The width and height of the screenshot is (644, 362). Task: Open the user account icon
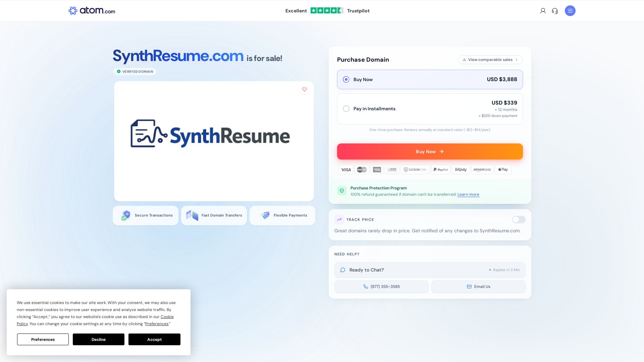(543, 11)
